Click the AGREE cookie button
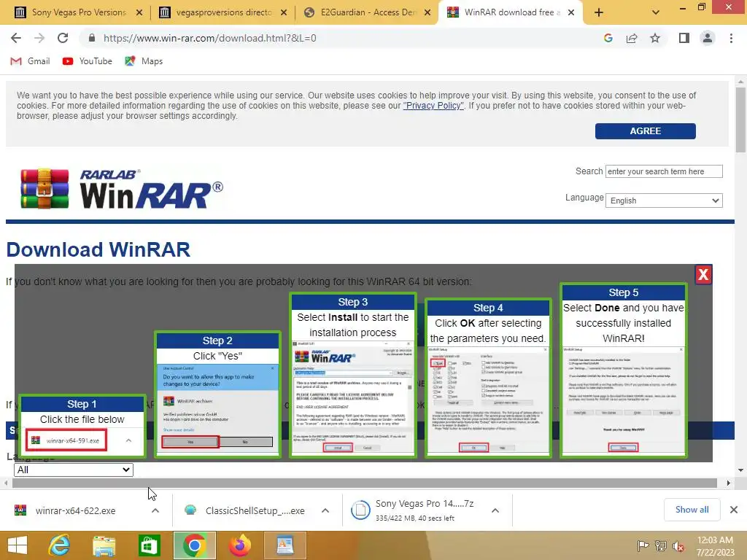Screen dimensions: 747x560 [645, 131]
